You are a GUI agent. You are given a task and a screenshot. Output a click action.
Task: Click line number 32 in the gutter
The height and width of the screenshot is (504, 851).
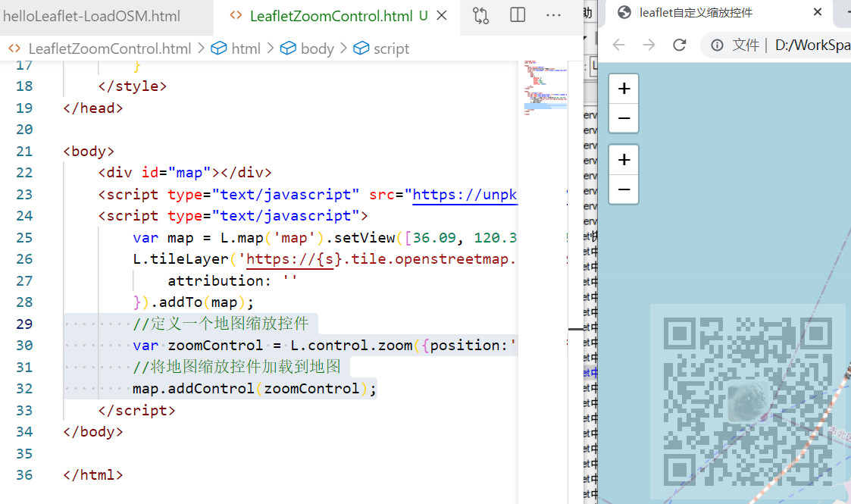tap(24, 389)
